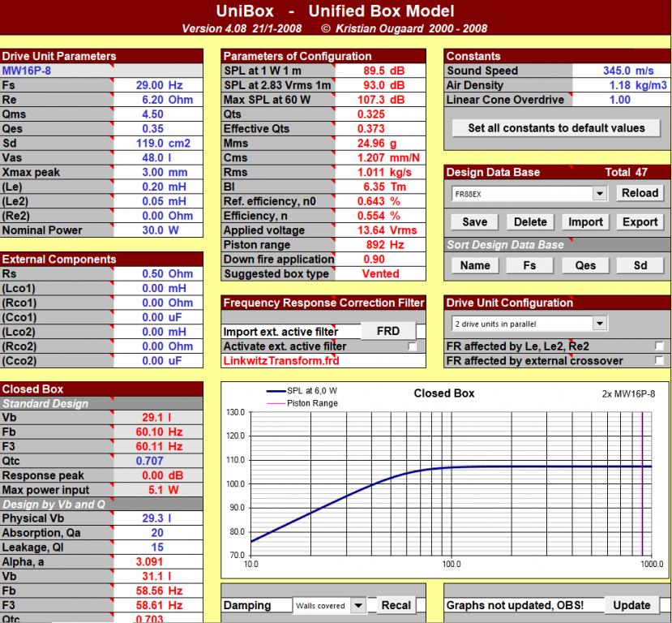Click 'Set all constants to default values' button

(x=556, y=128)
